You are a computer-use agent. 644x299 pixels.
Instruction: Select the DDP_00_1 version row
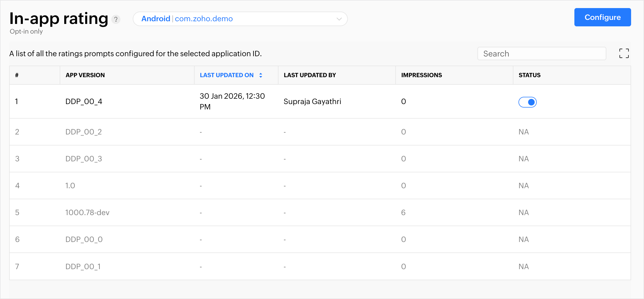point(83,267)
